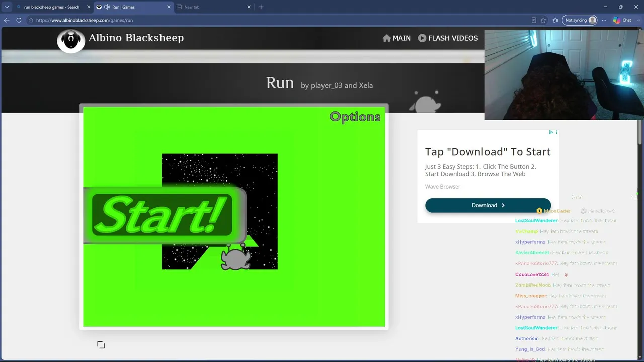
Task: Open the FLASH VIDEOS section
Action: coord(448,38)
